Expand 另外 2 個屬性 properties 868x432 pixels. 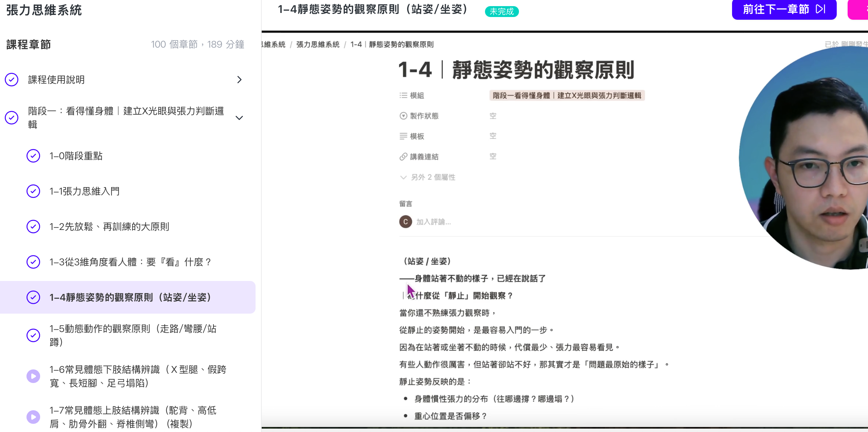(428, 177)
